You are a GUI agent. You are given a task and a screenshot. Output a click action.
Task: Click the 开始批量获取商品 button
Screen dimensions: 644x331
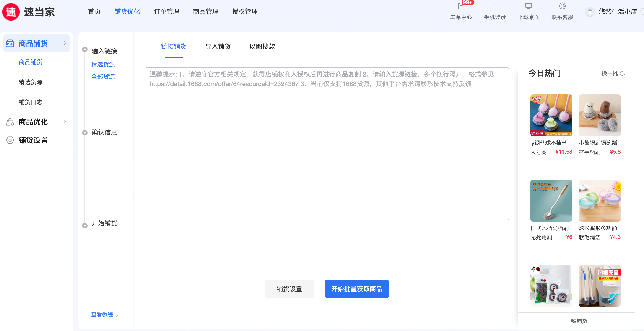click(356, 289)
